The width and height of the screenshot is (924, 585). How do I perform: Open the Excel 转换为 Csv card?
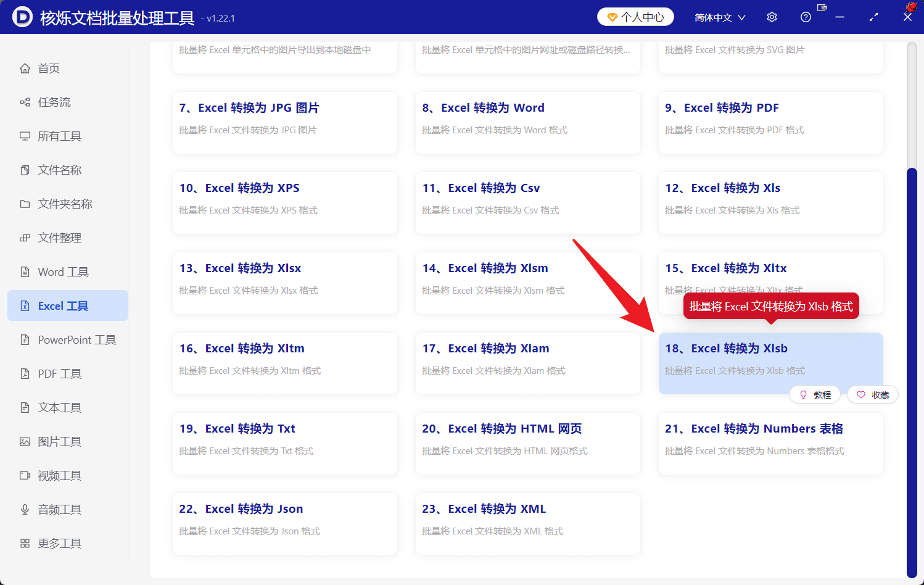pyautogui.click(x=528, y=203)
